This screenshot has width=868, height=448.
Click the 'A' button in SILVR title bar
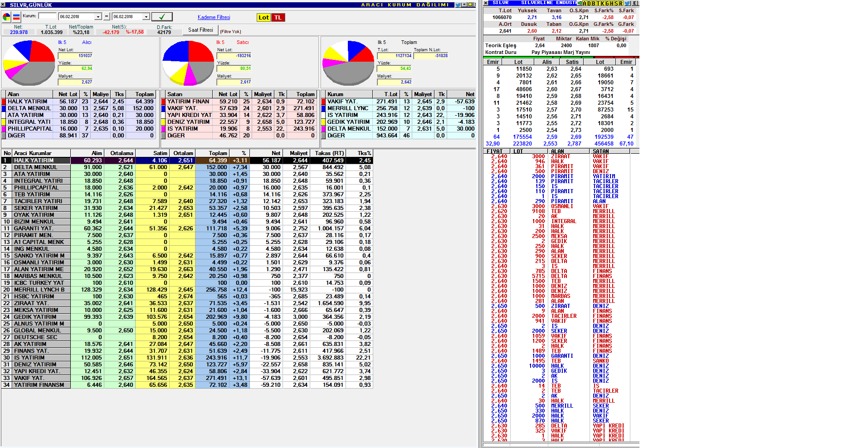pos(585,3)
